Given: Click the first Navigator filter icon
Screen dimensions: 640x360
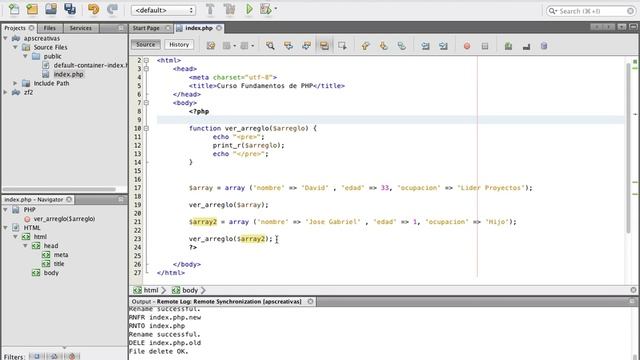Looking at the screenshot, I should (36, 356).
